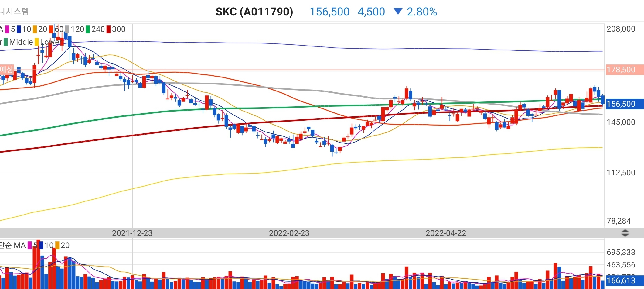Click the 112,500 price axis label
This screenshot has width=644, height=289.
621,173
